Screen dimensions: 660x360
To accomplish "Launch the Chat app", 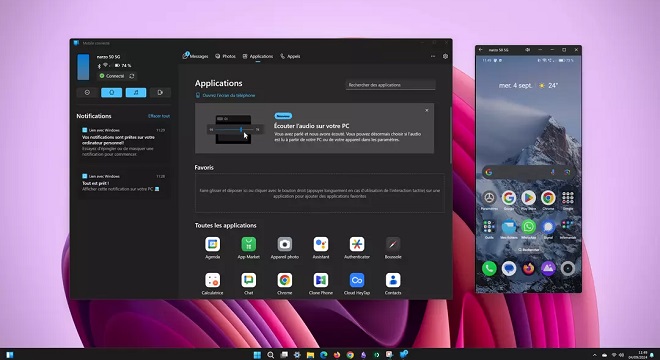I will tap(248, 283).
